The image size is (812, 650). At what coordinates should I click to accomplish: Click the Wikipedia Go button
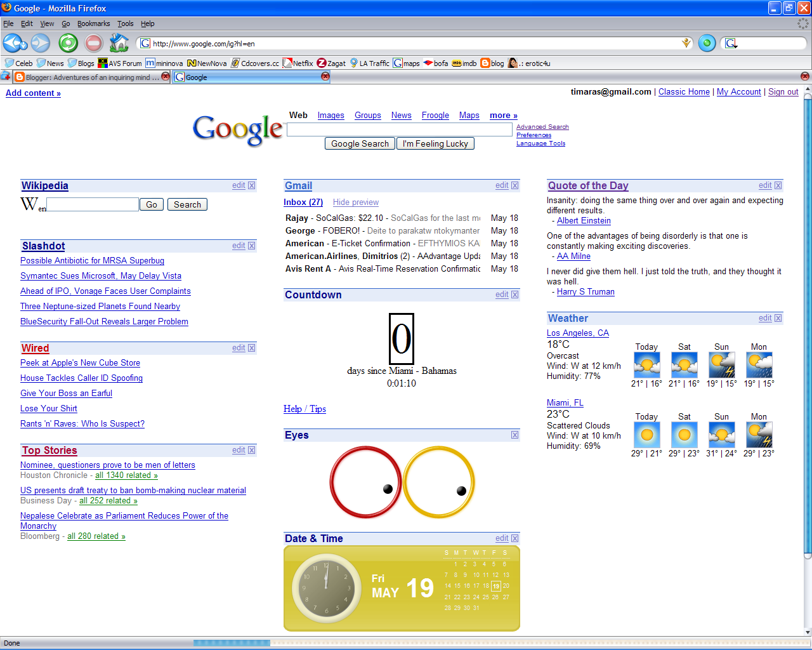(152, 204)
